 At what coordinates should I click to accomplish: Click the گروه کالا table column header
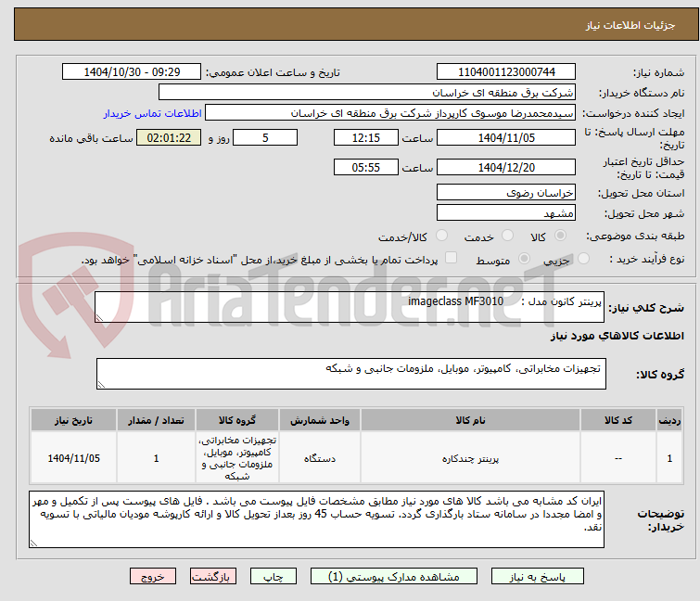click(237, 420)
